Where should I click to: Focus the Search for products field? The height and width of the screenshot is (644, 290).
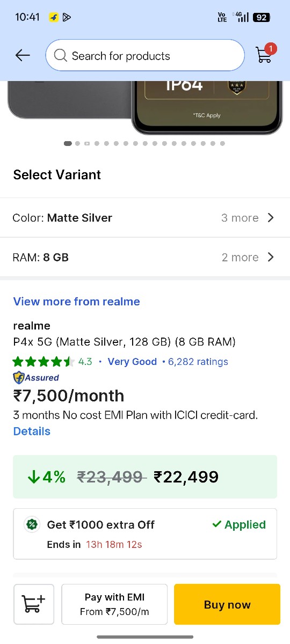click(145, 55)
